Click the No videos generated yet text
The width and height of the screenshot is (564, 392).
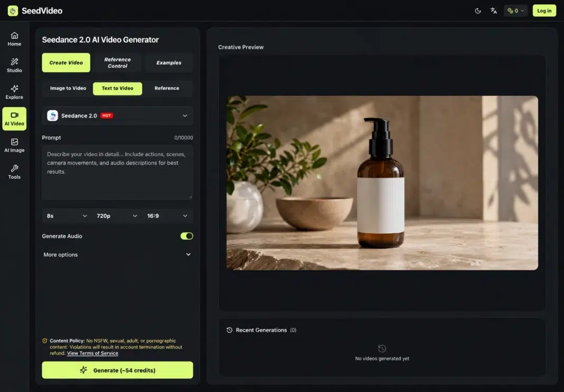pos(382,359)
